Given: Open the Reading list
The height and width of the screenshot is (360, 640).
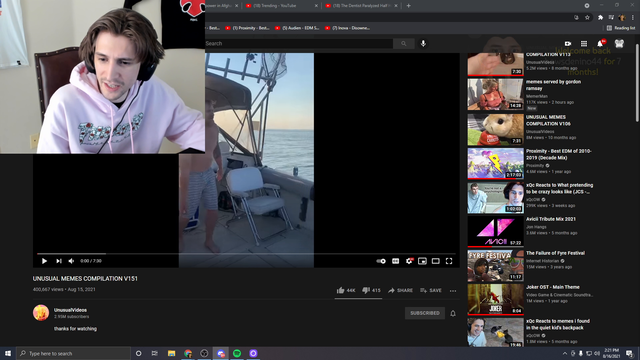Looking at the screenshot, I should tap(620, 28).
